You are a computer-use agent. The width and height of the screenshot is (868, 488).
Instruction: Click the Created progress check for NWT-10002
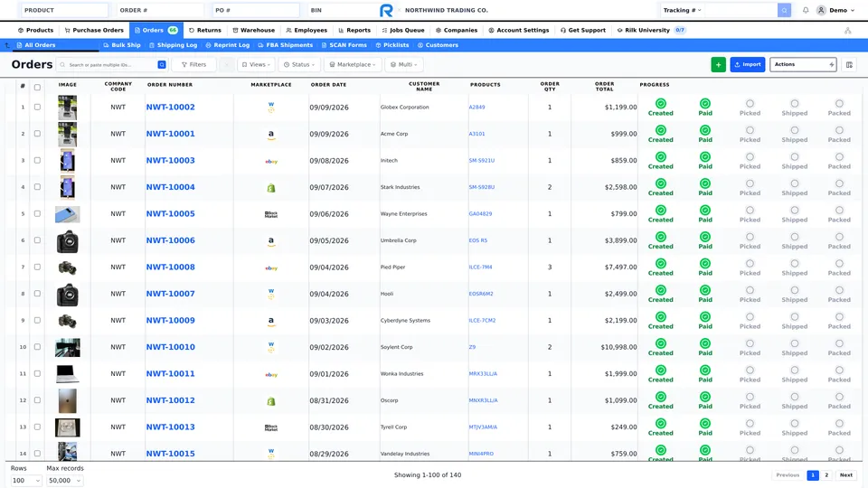[x=660, y=103]
